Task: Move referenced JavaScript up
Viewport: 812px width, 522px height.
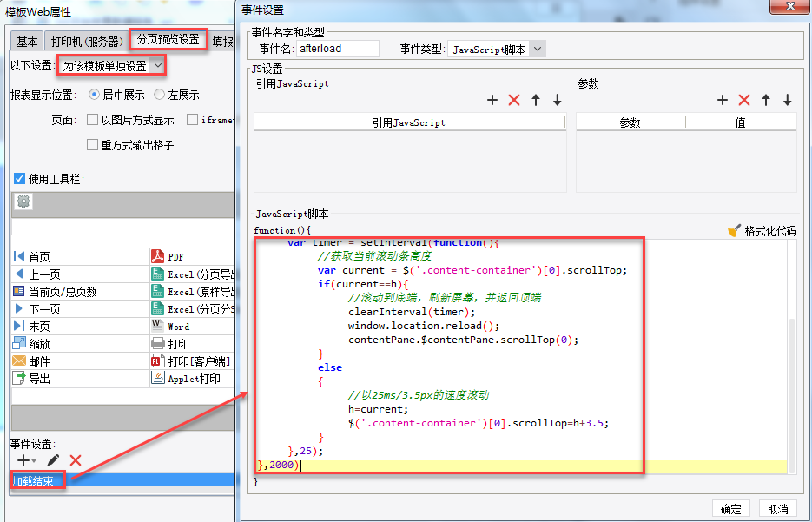Action: point(536,100)
